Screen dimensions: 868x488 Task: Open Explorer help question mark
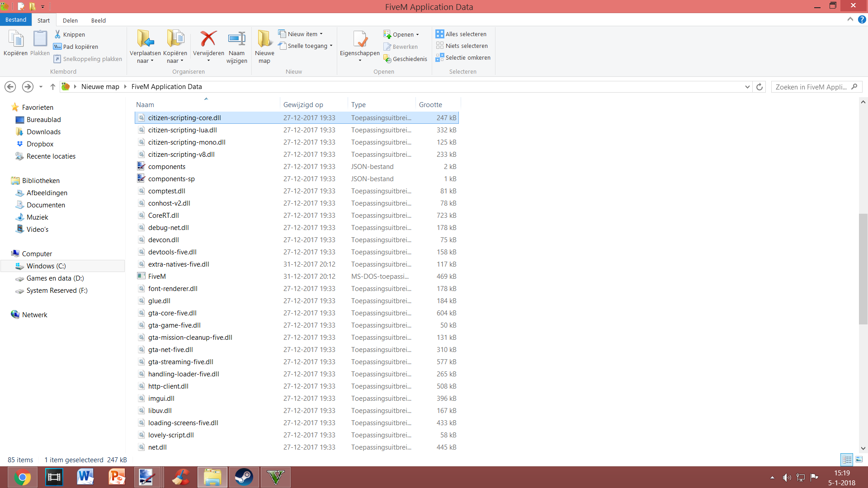862,19
